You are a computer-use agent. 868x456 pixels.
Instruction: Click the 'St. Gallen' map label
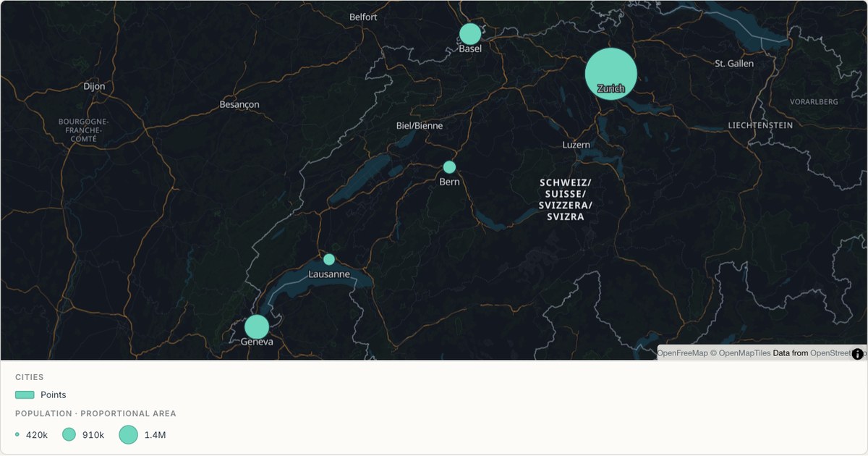734,64
